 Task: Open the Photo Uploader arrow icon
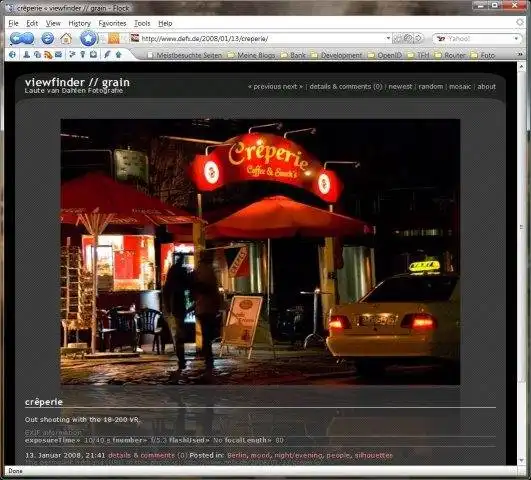point(118,54)
